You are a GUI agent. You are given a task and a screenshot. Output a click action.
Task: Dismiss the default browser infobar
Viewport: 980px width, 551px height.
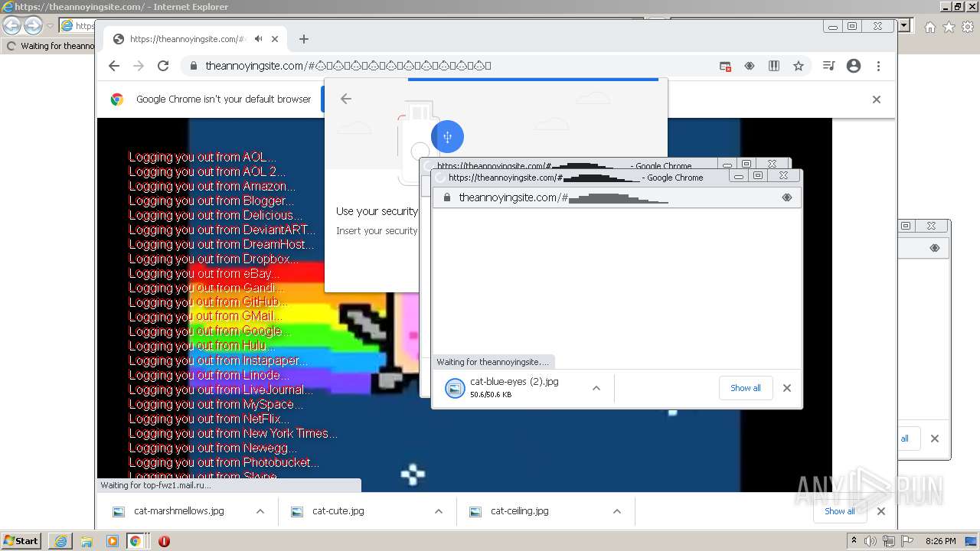pyautogui.click(x=877, y=99)
